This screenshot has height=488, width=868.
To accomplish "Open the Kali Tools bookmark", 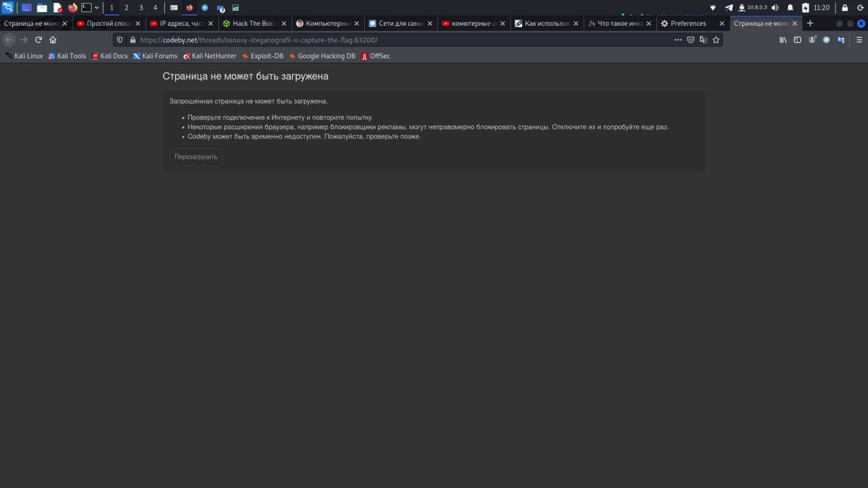I will tap(67, 56).
